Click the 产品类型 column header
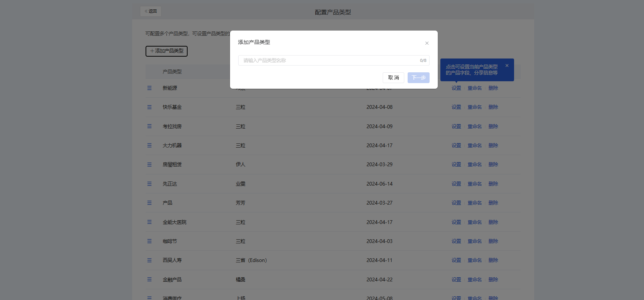The width and height of the screenshot is (644, 300). click(172, 72)
